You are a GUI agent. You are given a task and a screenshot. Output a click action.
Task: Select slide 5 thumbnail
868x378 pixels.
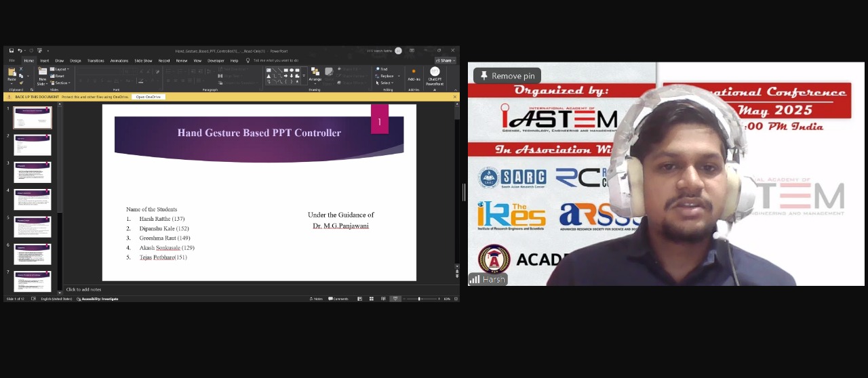click(33, 226)
